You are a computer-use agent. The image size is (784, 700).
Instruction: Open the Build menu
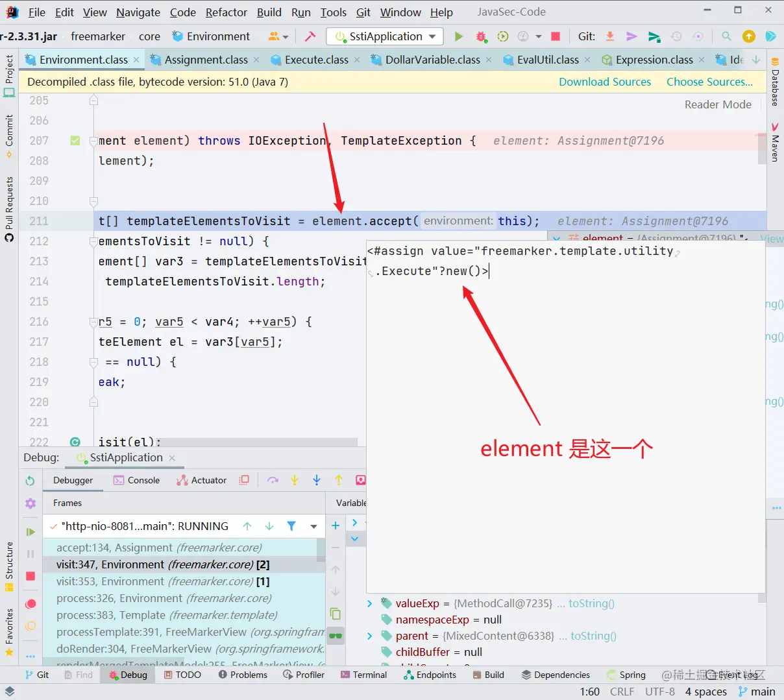[x=269, y=12]
